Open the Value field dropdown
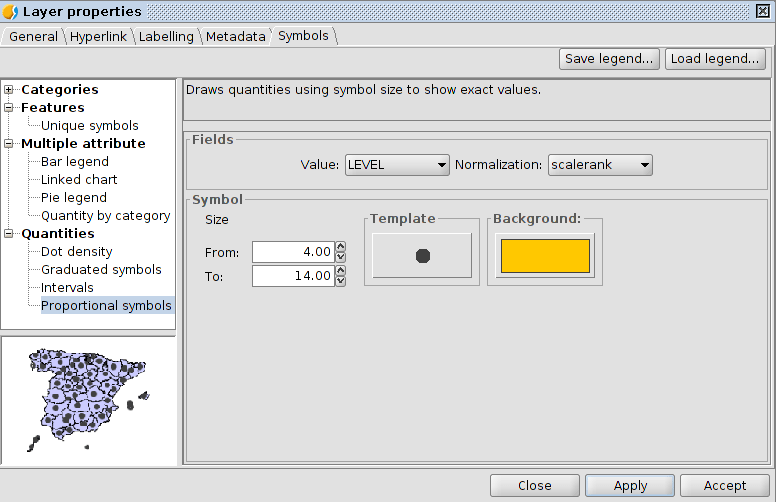 (397, 165)
